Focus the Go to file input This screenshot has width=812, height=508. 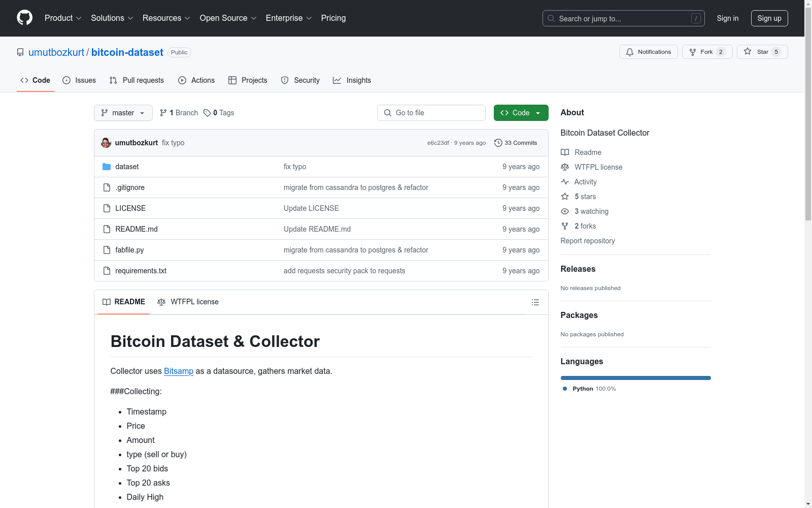click(431, 113)
